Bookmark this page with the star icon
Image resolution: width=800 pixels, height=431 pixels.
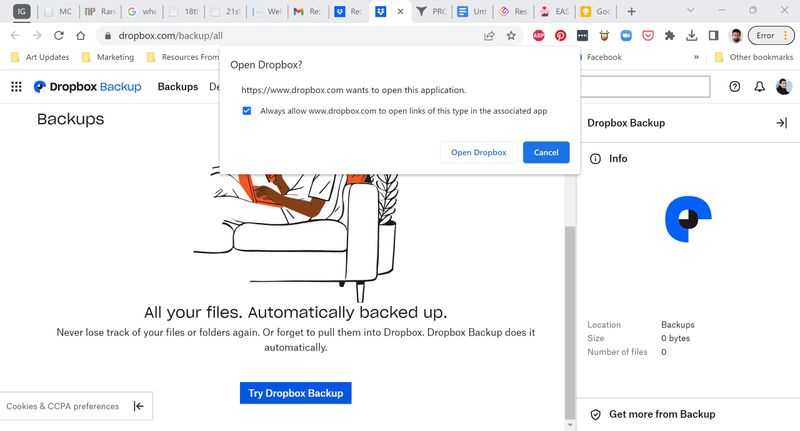click(x=511, y=35)
